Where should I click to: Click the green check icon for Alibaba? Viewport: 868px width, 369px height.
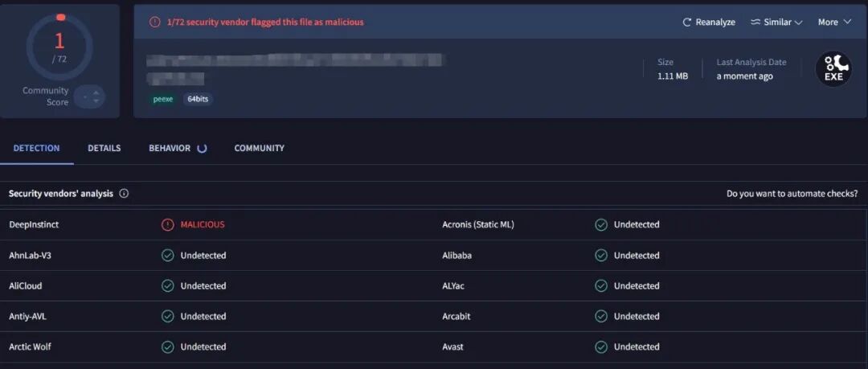point(601,256)
